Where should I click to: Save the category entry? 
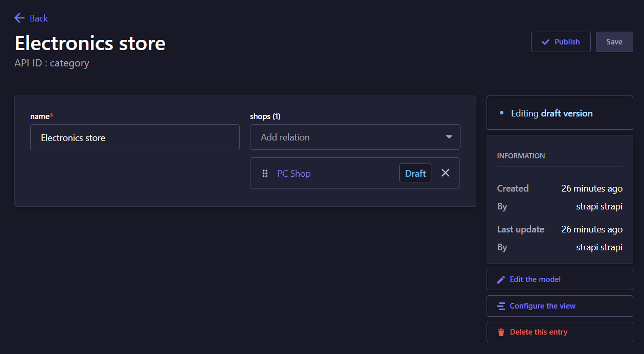pos(614,42)
